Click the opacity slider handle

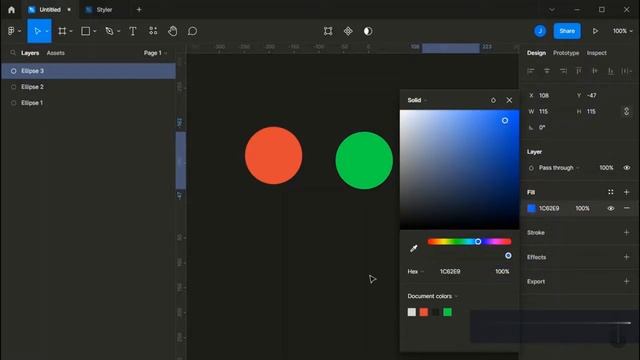click(508, 256)
